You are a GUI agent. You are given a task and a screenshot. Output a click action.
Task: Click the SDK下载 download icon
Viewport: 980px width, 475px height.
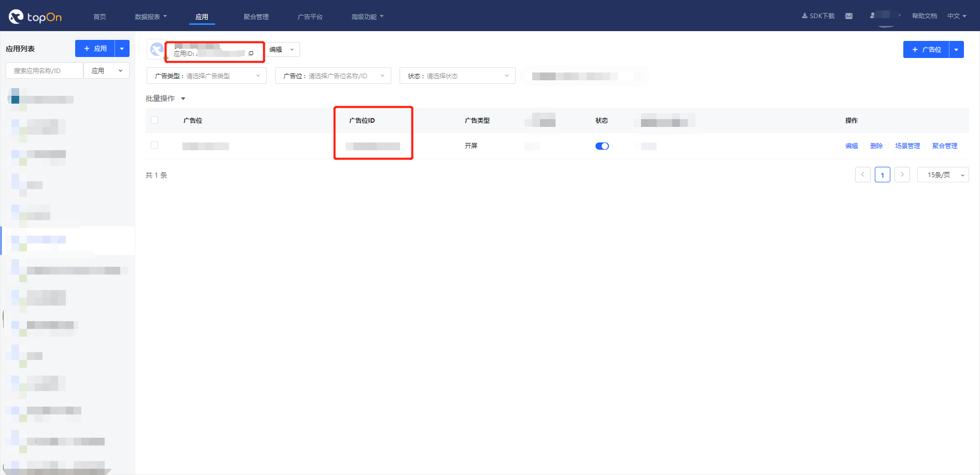point(805,16)
